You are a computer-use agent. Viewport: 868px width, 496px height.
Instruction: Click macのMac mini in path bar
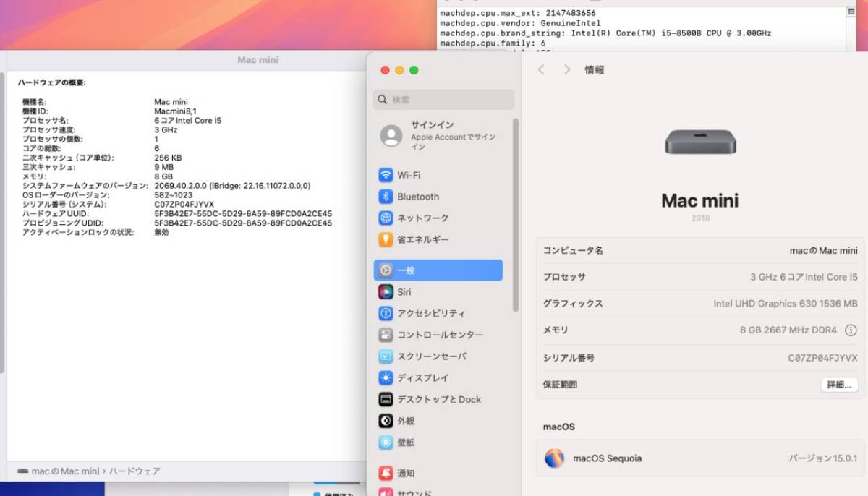click(x=65, y=471)
